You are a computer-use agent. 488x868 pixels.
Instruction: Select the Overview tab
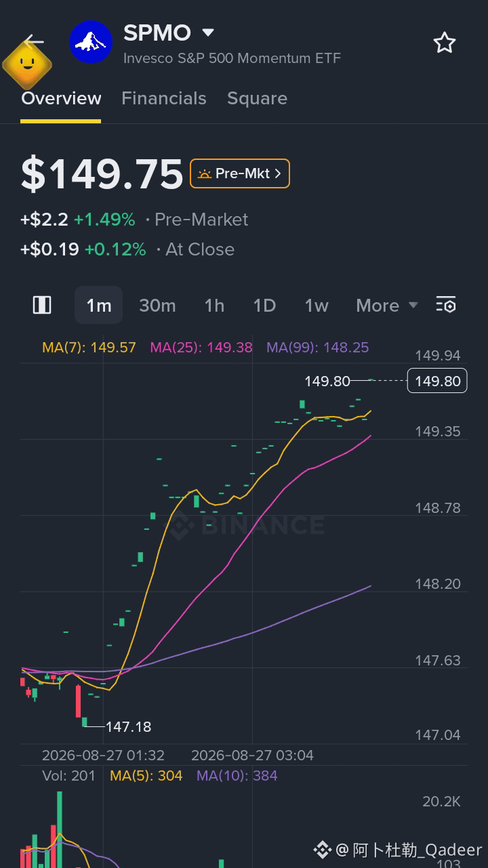61,98
